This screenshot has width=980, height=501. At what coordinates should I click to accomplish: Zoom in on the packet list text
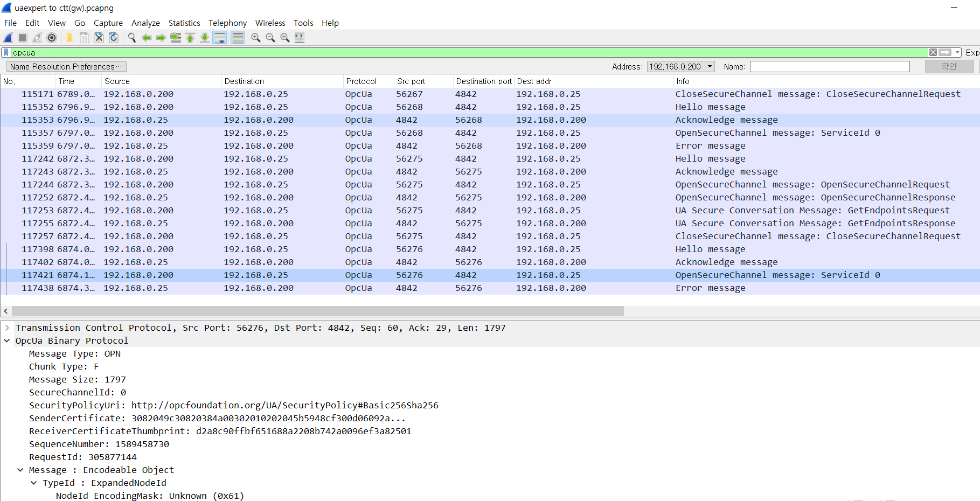255,38
